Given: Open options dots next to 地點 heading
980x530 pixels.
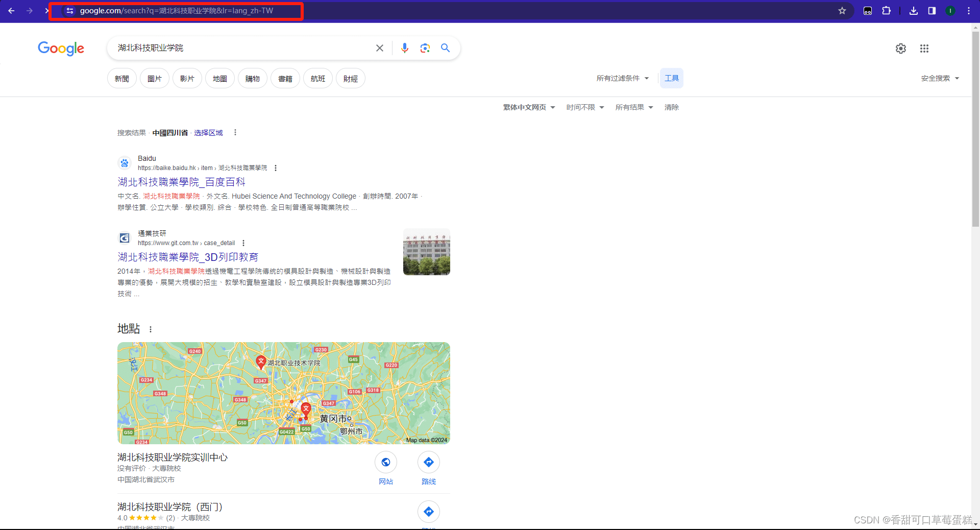Looking at the screenshot, I should (151, 329).
